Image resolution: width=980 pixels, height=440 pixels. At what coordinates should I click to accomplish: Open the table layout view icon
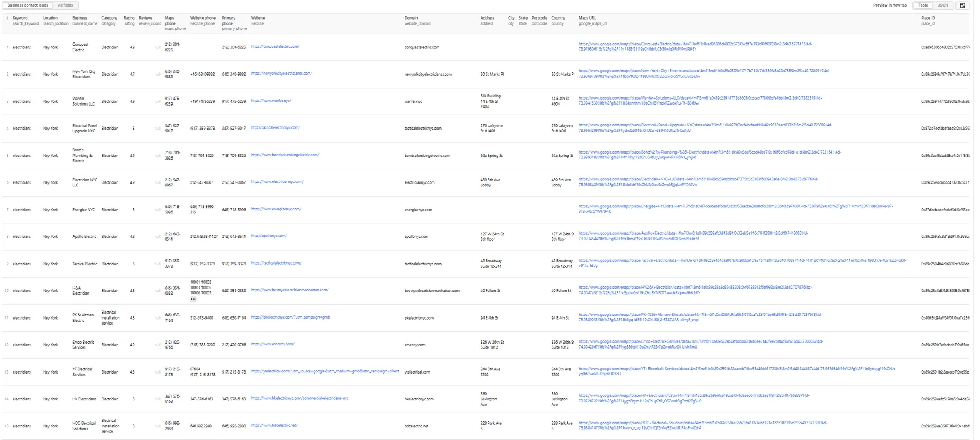point(963,5)
